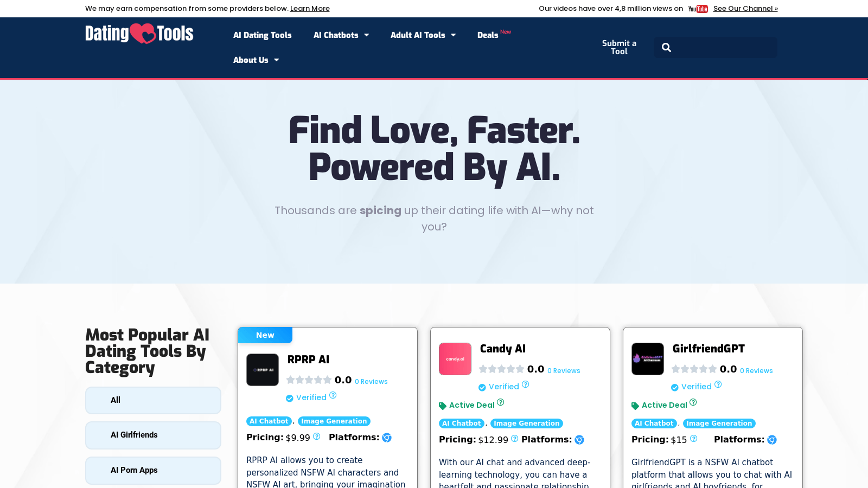Click the GirlfriendGPT $15 price
This screenshot has height=488, width=868.
pos(679,440)
